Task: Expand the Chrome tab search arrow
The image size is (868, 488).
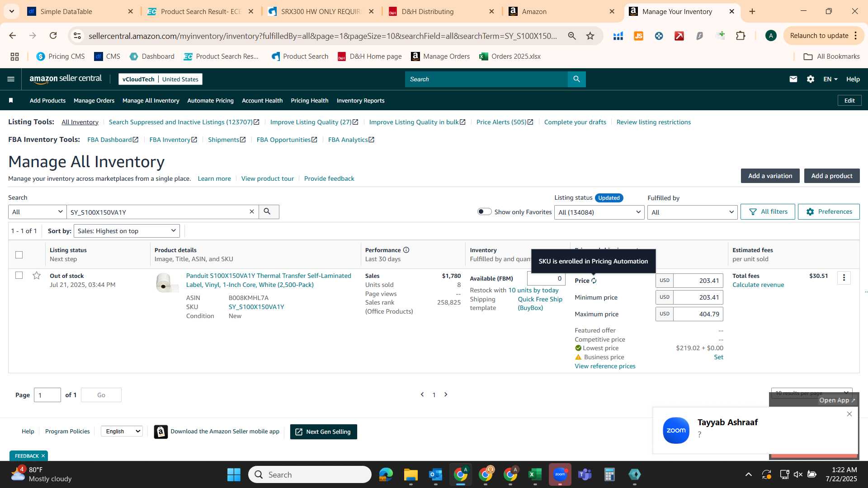Action: [11, 11]
